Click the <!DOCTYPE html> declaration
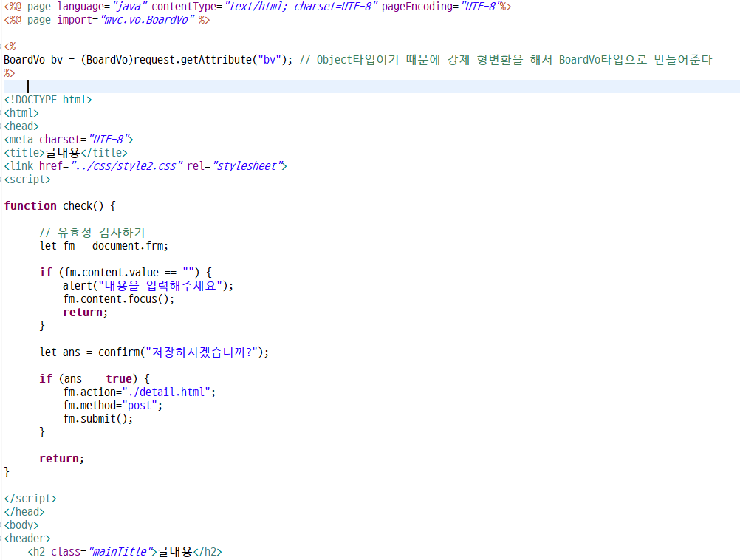Screen dimensions: 740x560 coord(48,100)
